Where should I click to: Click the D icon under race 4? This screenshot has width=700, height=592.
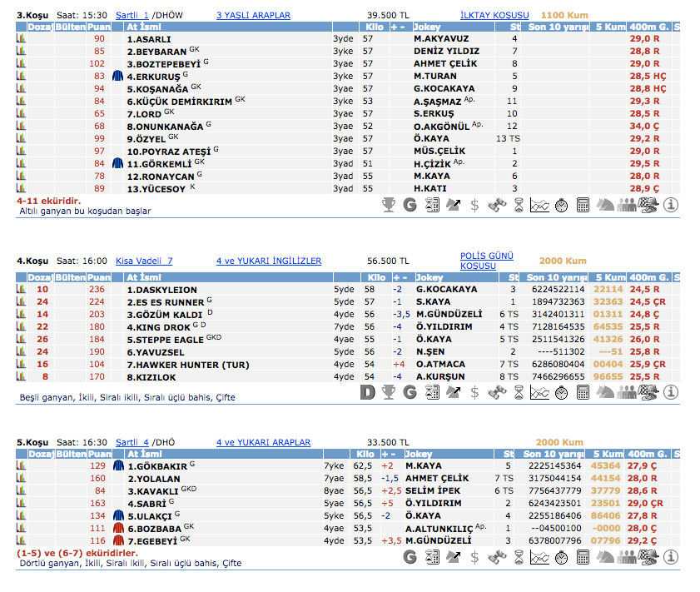367,391
